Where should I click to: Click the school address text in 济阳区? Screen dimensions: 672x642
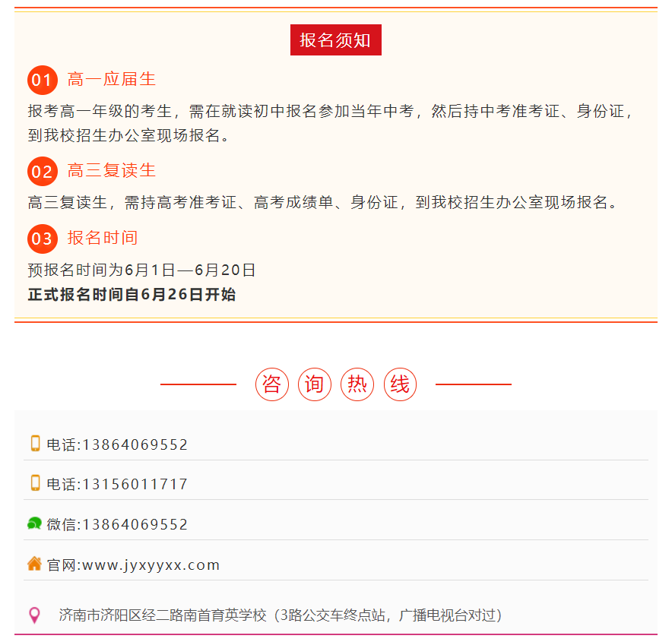pyautogui.click(x=281, y=615)
